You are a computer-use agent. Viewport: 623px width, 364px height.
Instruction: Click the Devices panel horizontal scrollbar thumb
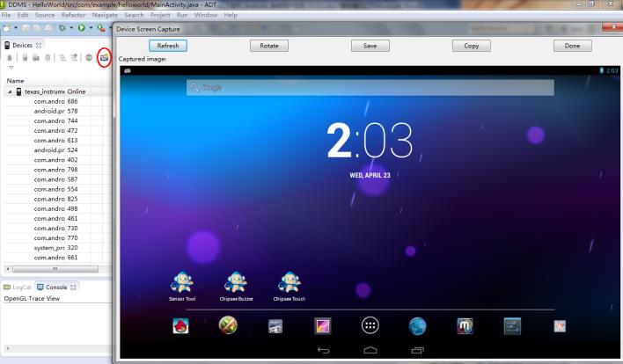55,269
